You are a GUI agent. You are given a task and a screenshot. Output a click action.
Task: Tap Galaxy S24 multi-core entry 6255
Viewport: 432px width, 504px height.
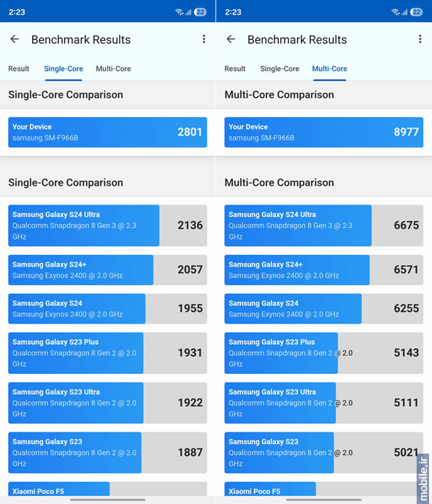tap(324, 308)
